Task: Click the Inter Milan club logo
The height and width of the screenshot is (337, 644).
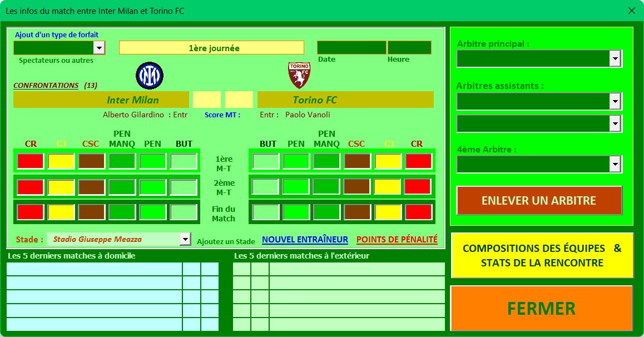Action: click(x=150, y=76)
